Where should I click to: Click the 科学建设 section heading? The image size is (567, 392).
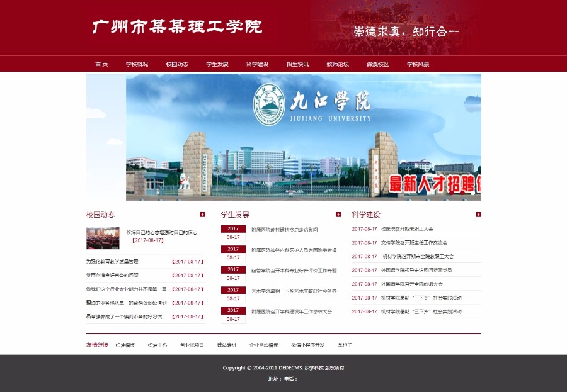coord(366,215)
